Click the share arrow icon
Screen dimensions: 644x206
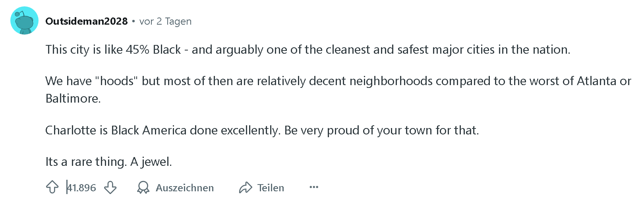(x=246, y=187)
